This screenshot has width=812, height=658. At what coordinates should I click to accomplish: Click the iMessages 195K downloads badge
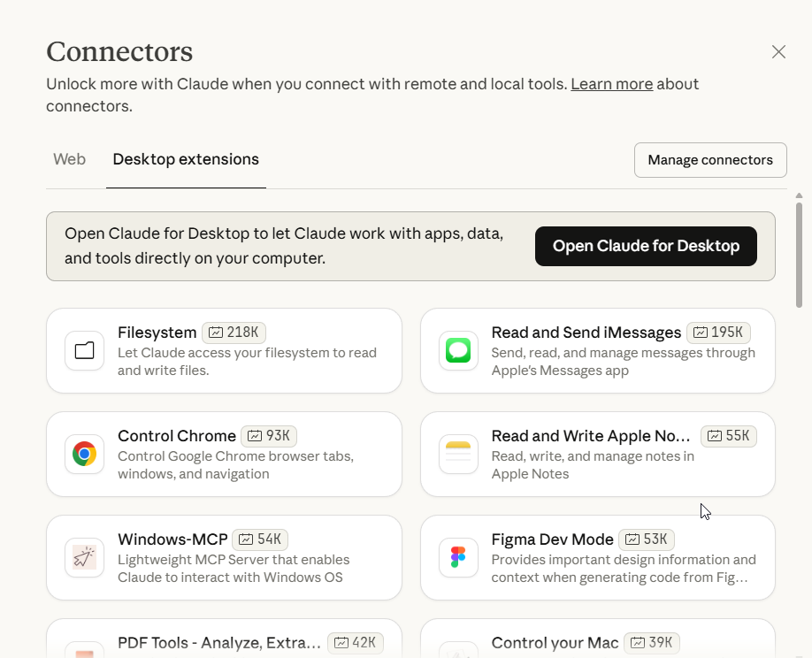718,333
